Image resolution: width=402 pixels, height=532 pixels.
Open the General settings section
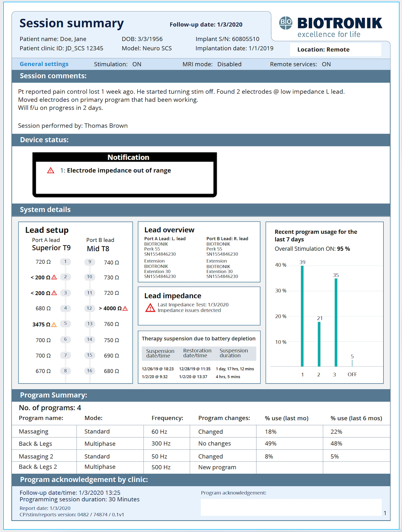pyautogui.click(x=44, y=64)
